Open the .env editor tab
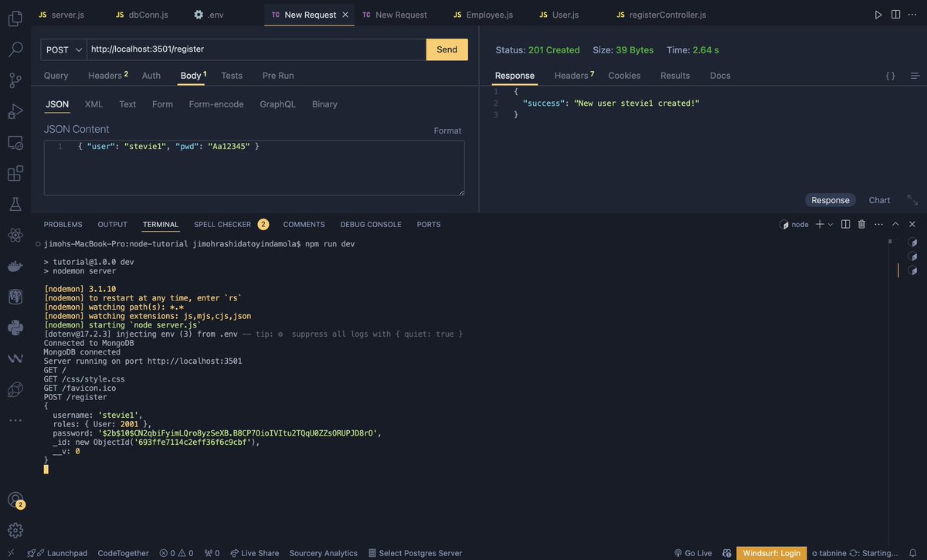This screenshot has width=927, height=560. click(209, 15)
